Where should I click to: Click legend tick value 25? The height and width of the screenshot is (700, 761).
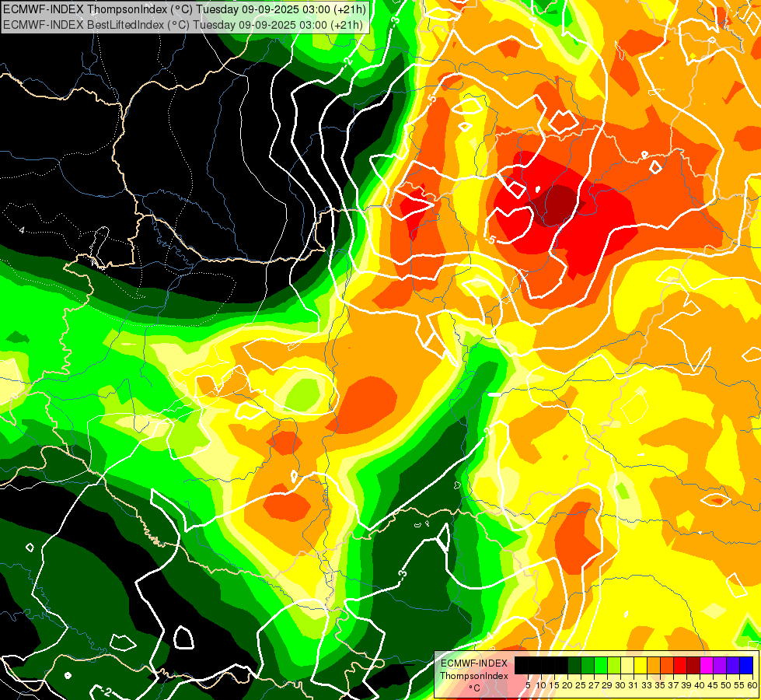[x=581, y=685]
